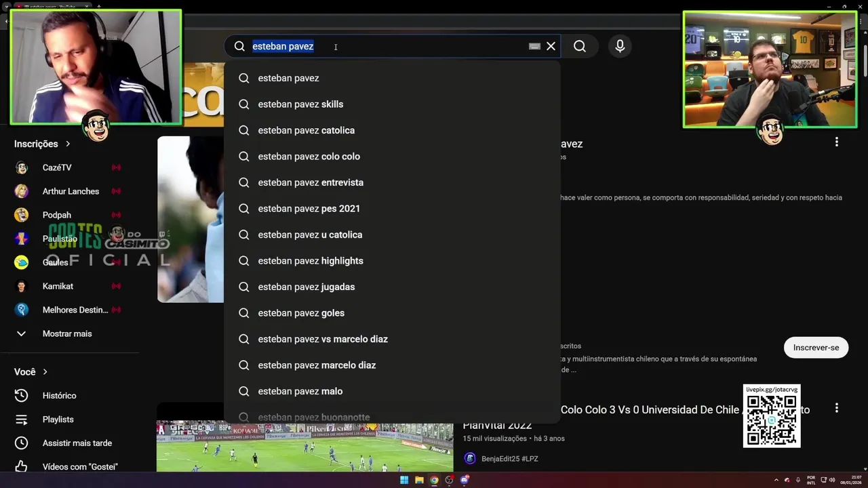
Task: Open the on-screen keyboard icon in search box
Action: 534,46
